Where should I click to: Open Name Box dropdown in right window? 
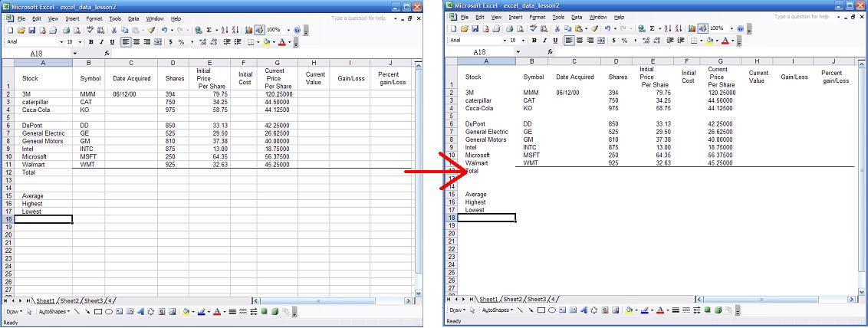click(518, 51)
